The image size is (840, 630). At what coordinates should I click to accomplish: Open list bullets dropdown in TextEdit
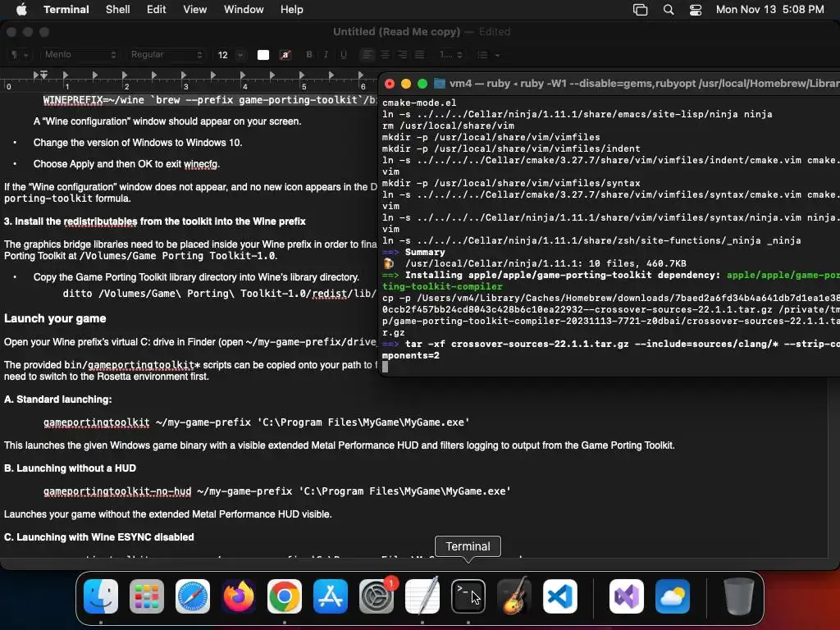(x=489, y=55)
